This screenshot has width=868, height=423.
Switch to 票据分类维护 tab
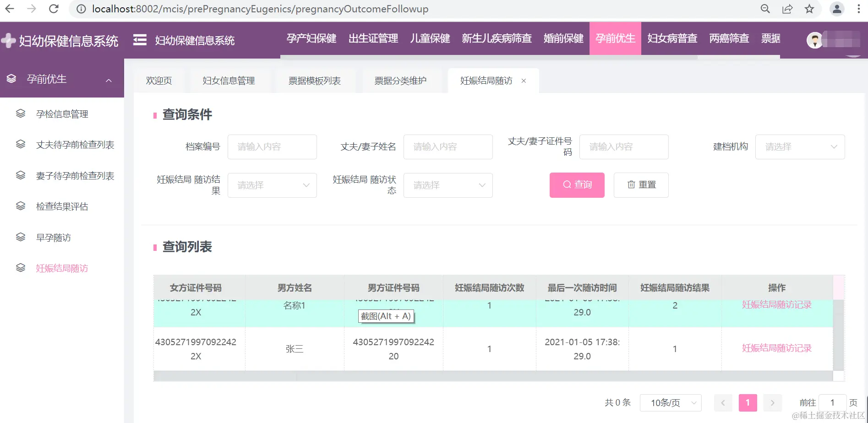click(400, 81)
